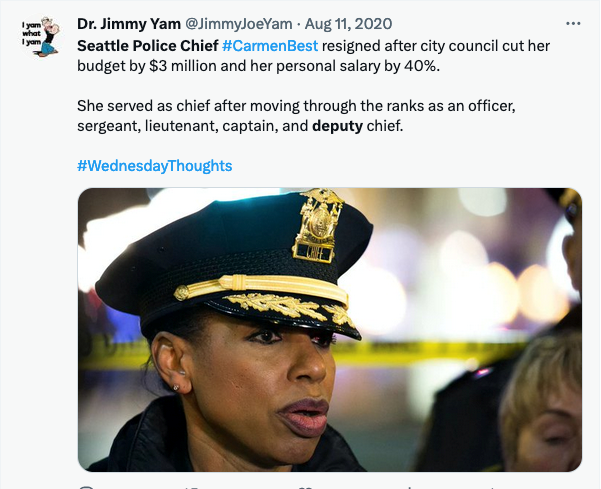The image size is (601, 489).
Task: Open the Aug 11, 2020 timestamp link
Action: pyautogui.click(x=348, y=24)
